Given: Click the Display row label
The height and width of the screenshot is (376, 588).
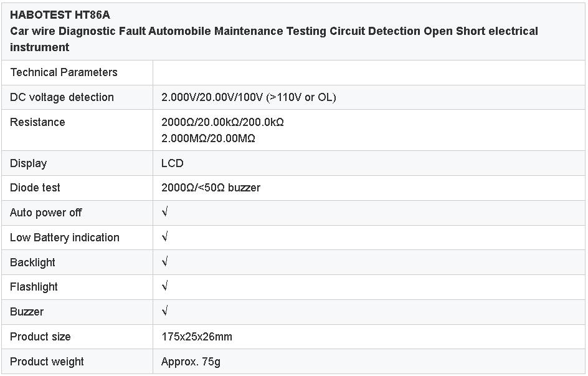Looking at the screenshot, I should (28, 163).
